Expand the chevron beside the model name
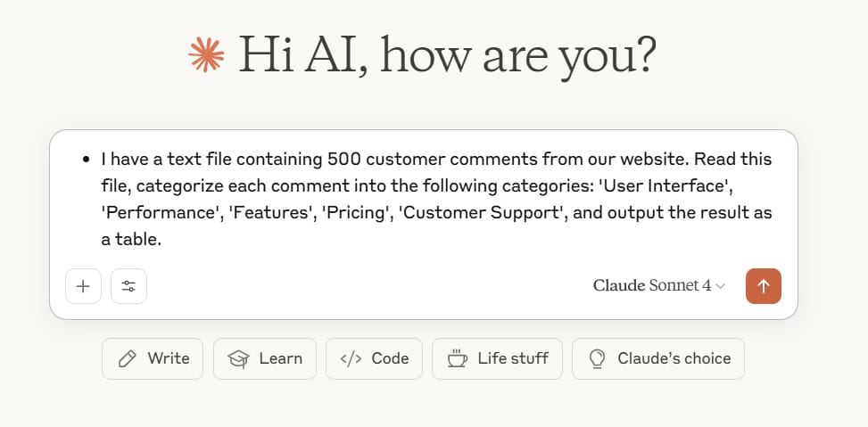The image size is (868, 427). coord(721,286)
